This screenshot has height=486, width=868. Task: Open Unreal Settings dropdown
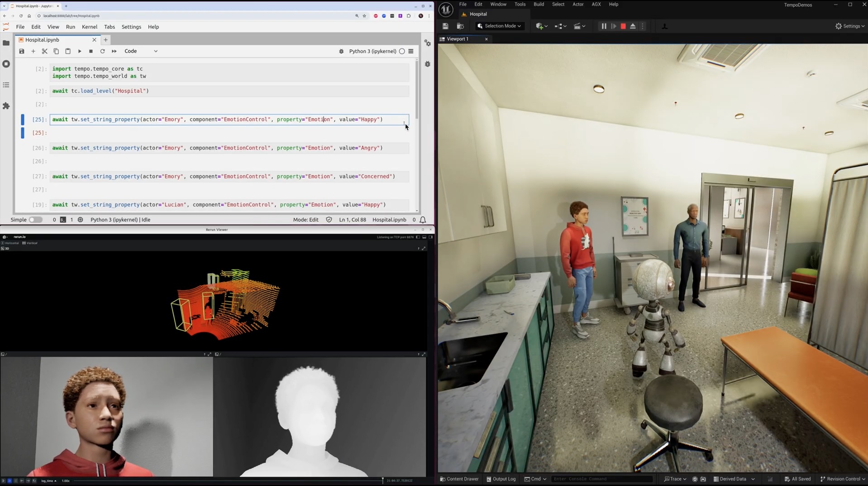point(849,26)
